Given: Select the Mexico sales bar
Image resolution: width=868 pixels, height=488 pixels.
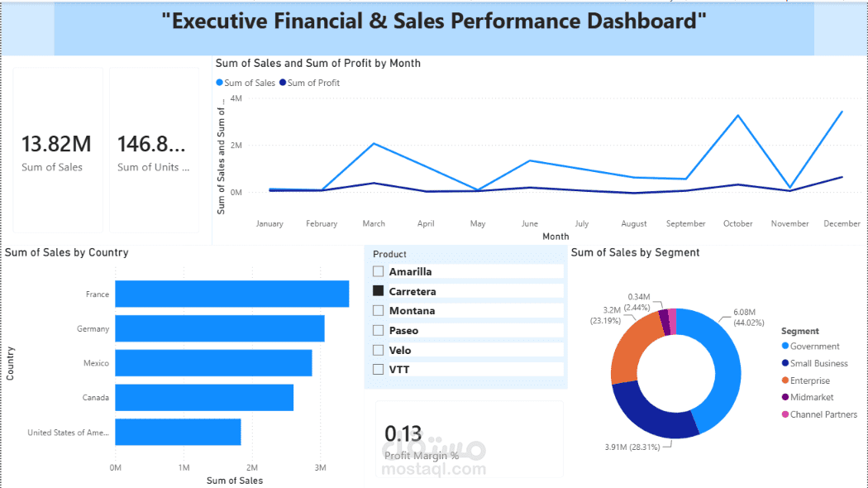Looking at the screenshot, I should [x=213, y=363].
